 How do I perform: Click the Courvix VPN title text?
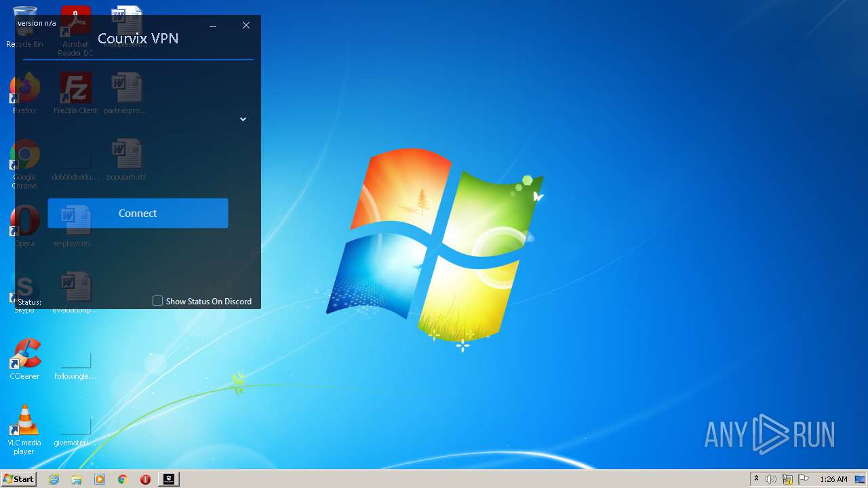[138, 39]
